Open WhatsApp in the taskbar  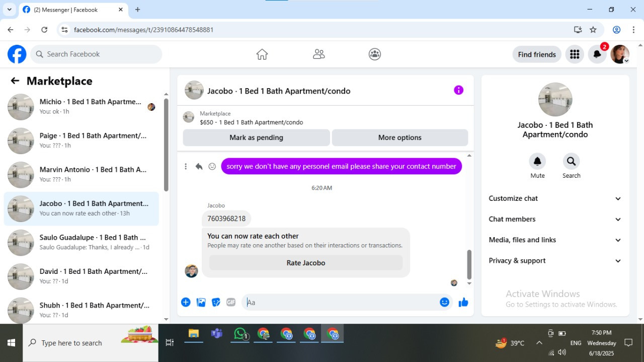pyautogui.click(x=240, y=334)
